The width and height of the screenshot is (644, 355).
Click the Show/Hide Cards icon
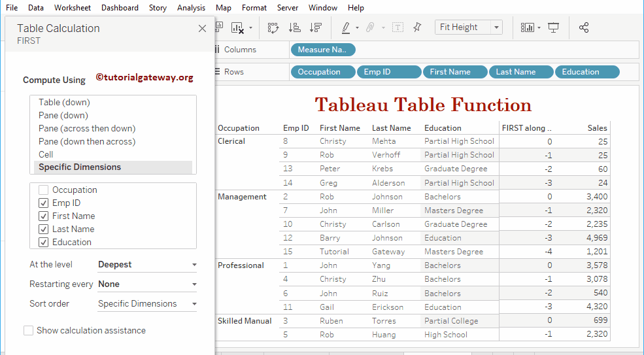[528, 27]
